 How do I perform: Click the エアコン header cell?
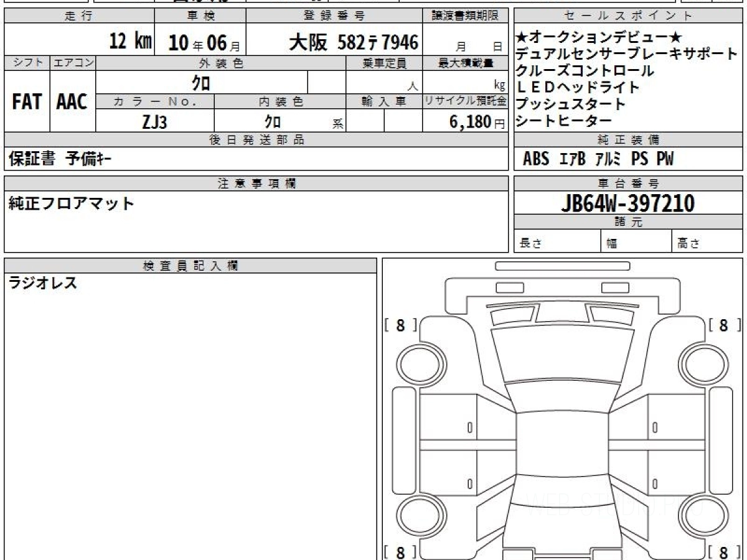pyautogui.click(x=73, y=63)
